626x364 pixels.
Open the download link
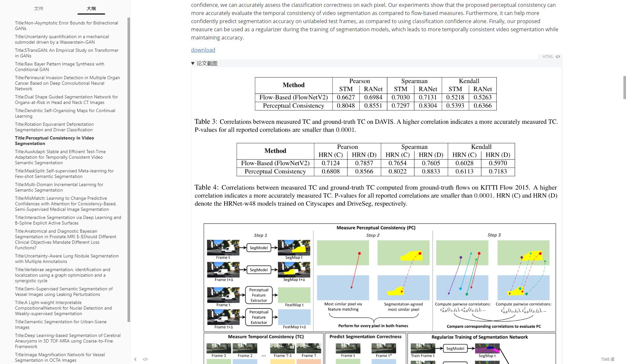coord(203,50)
